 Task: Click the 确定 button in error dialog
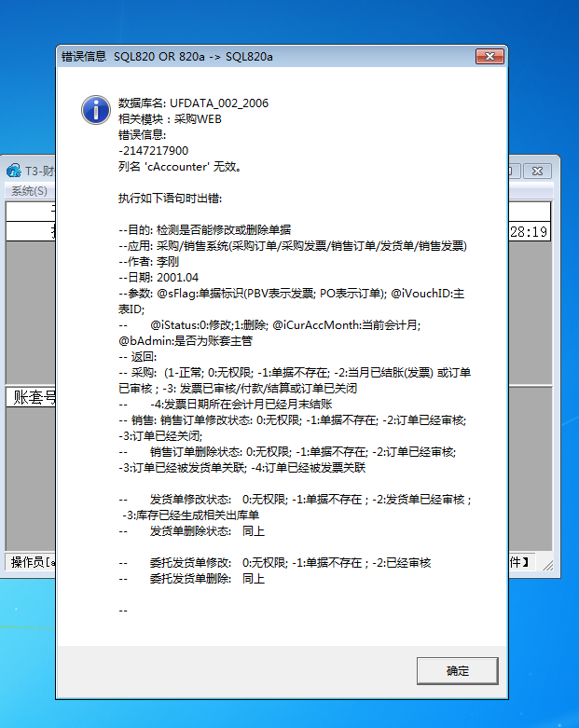[458, 670]
